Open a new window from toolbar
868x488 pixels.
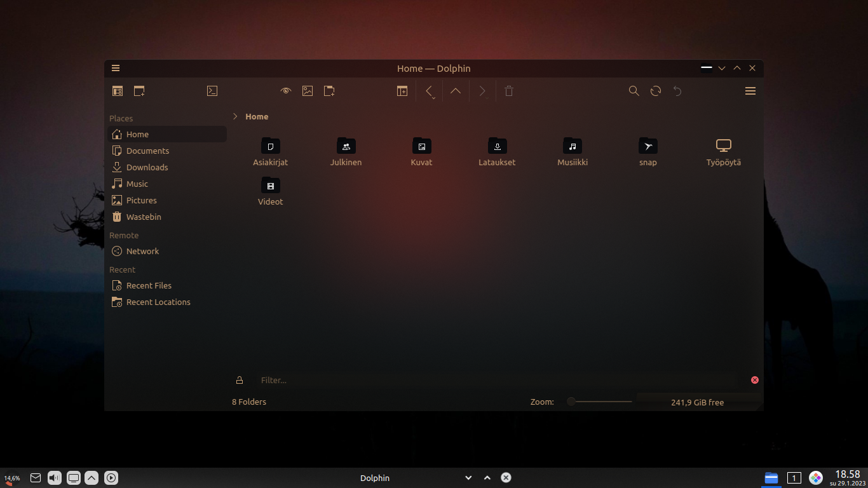[x=139, y=91]
